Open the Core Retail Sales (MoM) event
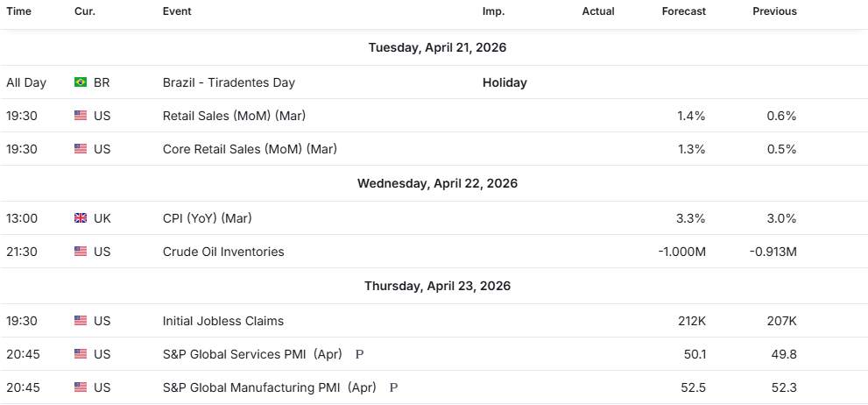 [x=250, y=149]
